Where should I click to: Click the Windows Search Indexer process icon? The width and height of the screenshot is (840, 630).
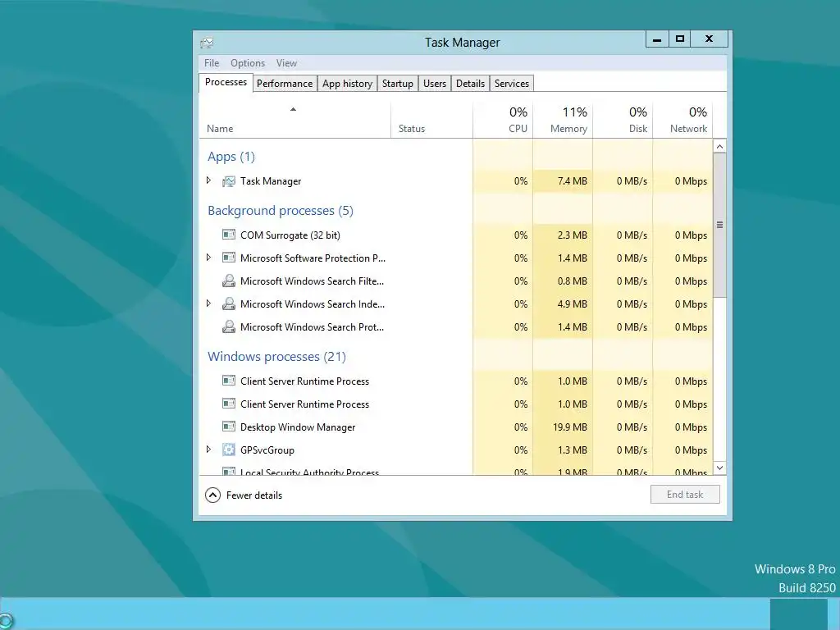point(229,304)
